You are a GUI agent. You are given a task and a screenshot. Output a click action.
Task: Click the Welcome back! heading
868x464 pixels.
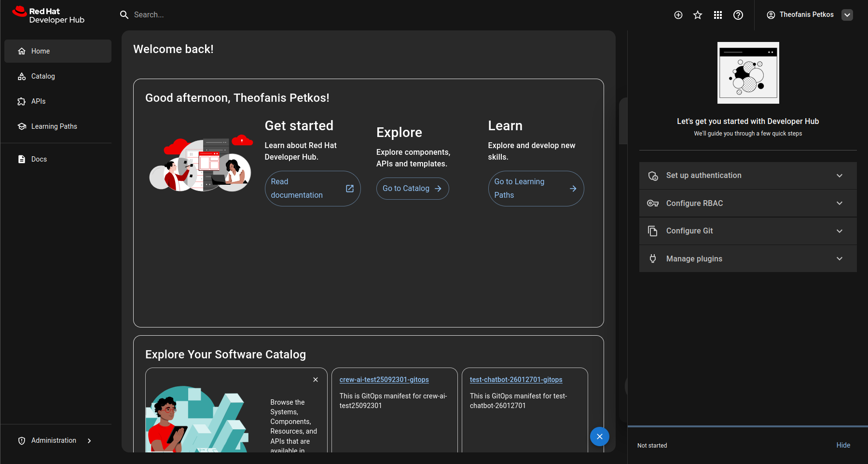[x=173, y=49]
